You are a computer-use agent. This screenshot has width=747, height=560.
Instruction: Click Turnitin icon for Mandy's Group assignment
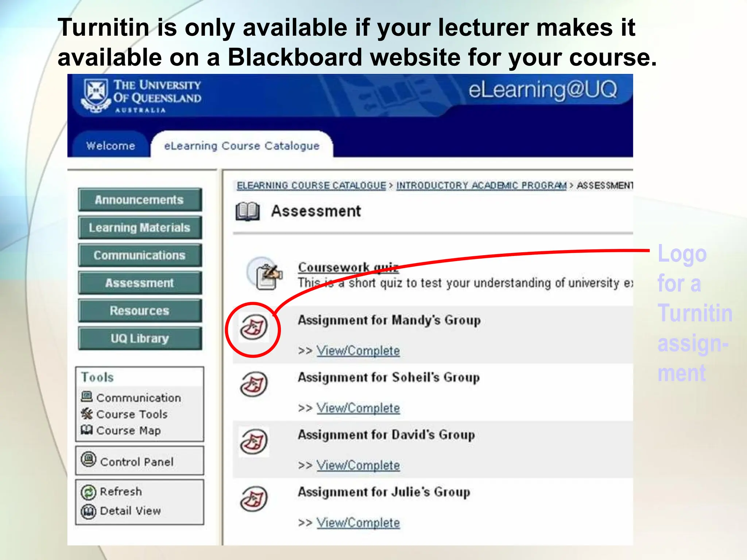[x=254, y=327]
